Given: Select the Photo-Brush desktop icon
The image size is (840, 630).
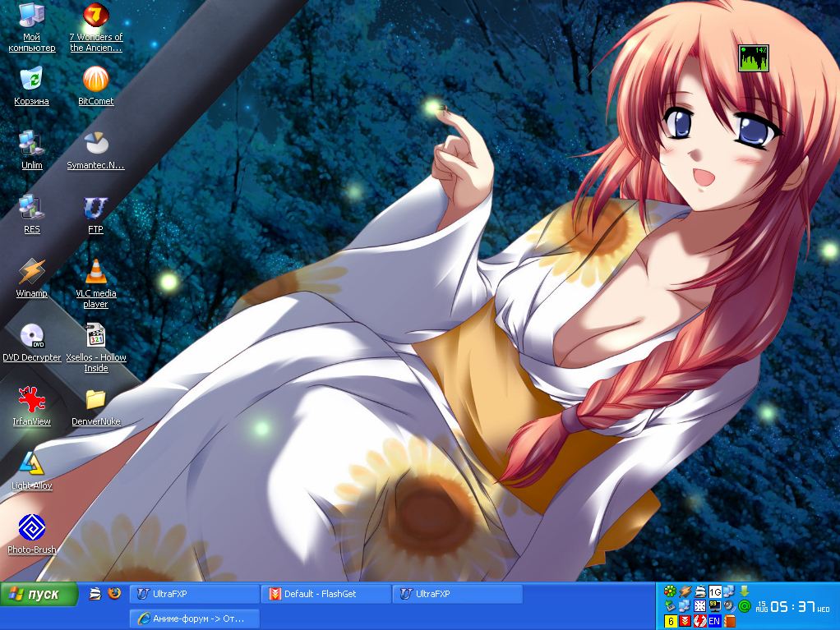Looking at the screenshot, I should (31, 536).
